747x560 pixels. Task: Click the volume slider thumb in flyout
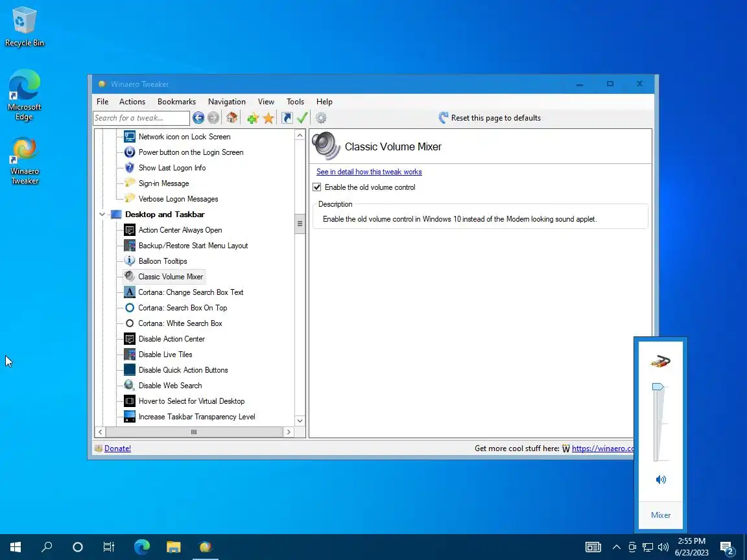click(x=658, y=387)
